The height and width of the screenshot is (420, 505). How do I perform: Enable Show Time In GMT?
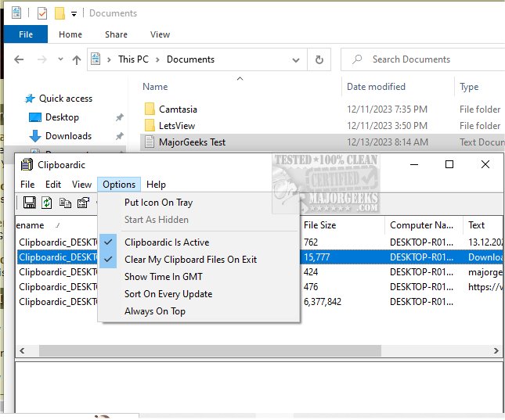(199, 276)
